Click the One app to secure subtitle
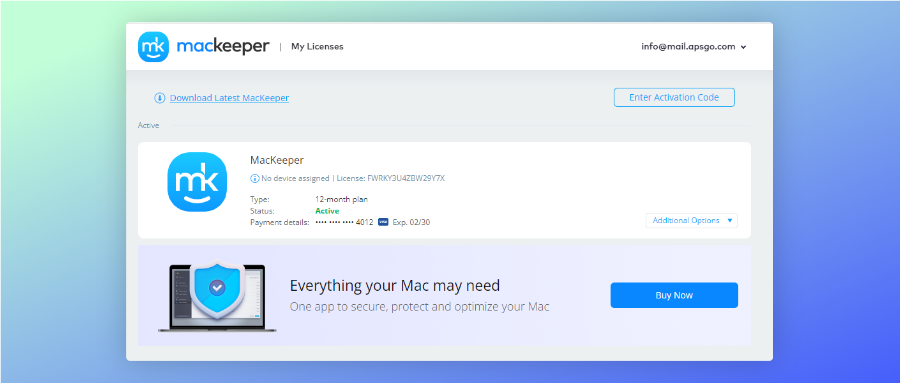This screenshot has width=900, height=383. [419, 307]
